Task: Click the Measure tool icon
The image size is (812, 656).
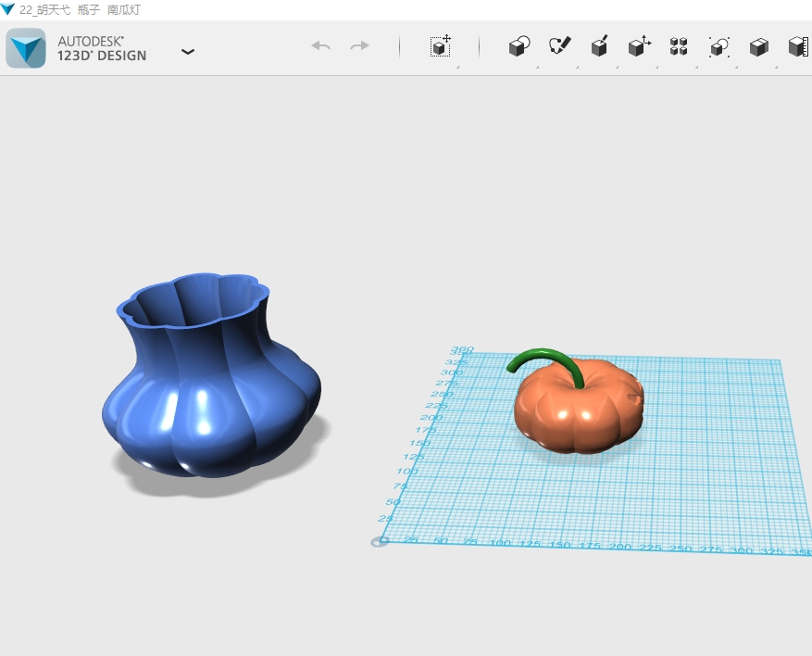Action: [x=799, y=46]
